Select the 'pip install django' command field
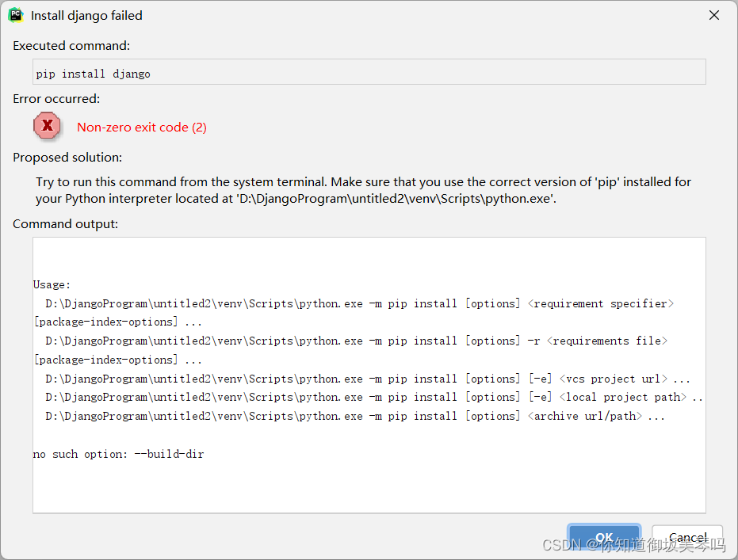The image size is (738, 560). 369,72
